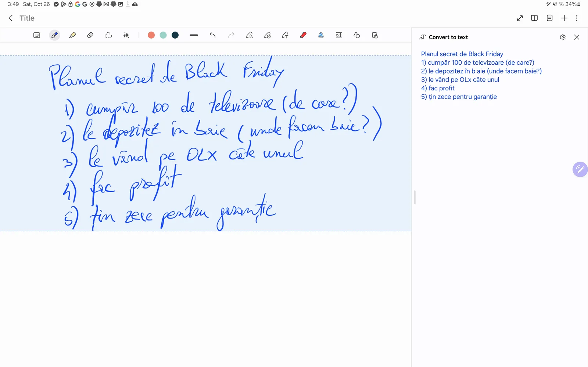
Task: Close the Convert to text panel
Action: [577, 37]
